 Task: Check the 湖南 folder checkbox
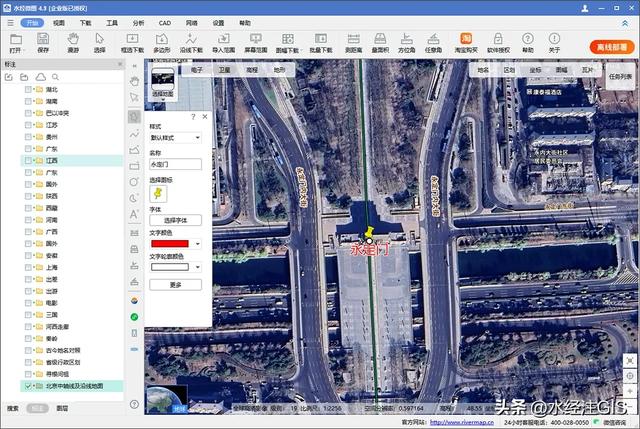28,101
